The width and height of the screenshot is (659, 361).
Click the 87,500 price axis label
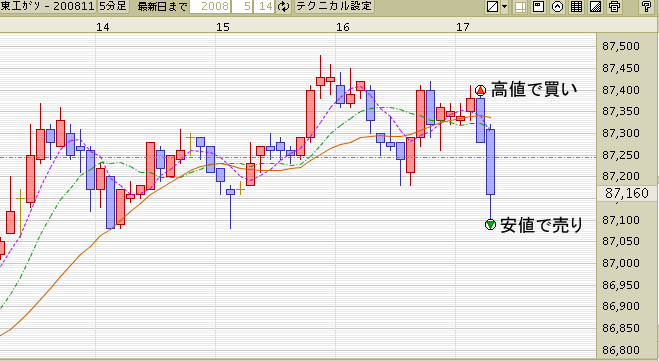[621, 46]
